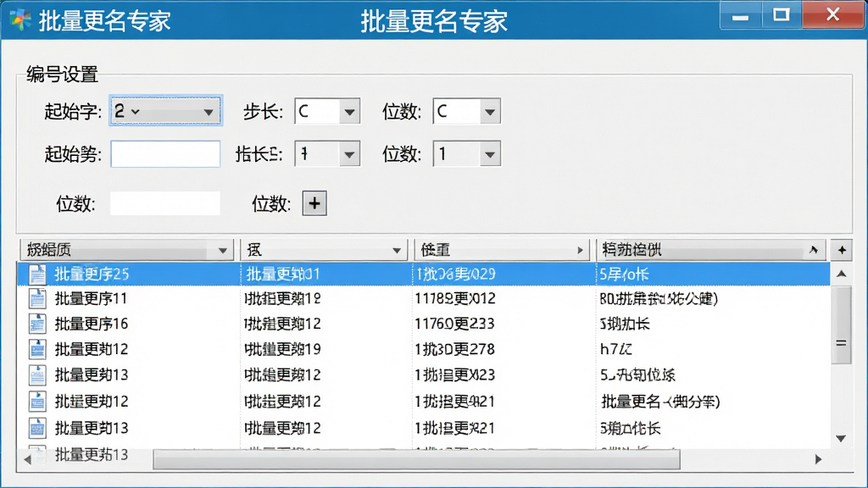The width and height of the screenshot is (868, 488).
Task: Click the vertical scrollbar thumb
Action: (x=842, y=325)
